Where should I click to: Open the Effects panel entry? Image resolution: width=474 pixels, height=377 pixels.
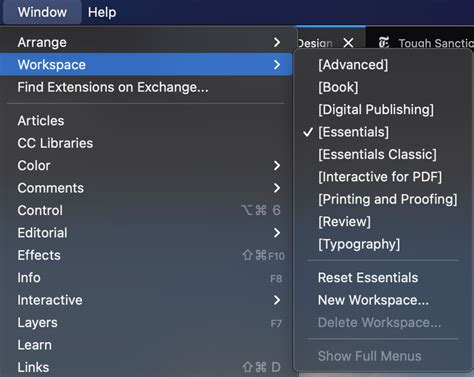tap(146, 255)
